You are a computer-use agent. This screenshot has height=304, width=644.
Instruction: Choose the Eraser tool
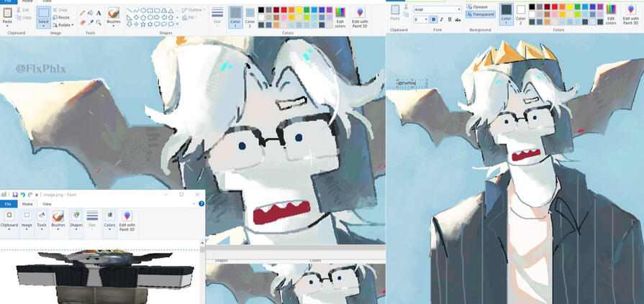82,22
